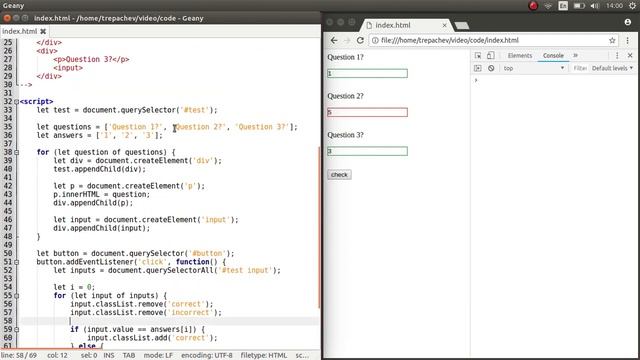Click the browser forward arrow

pos(347,40)
